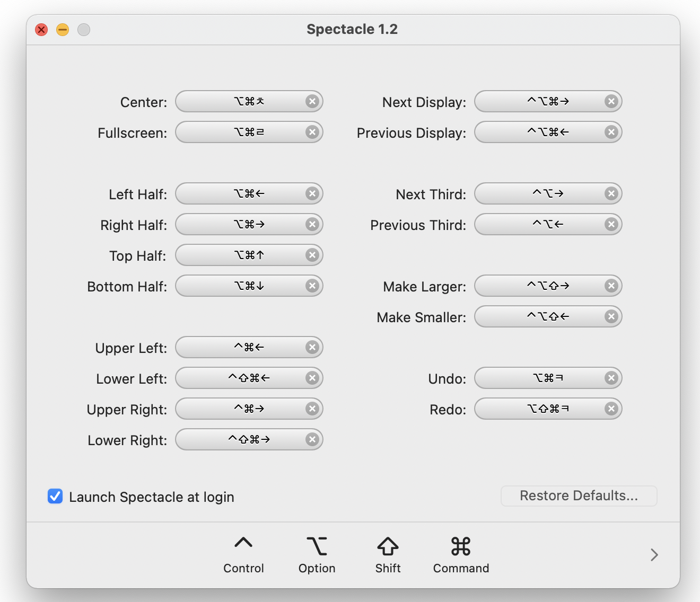Disable Launch Spectacle at login checkbox

(x=55, y=496)
